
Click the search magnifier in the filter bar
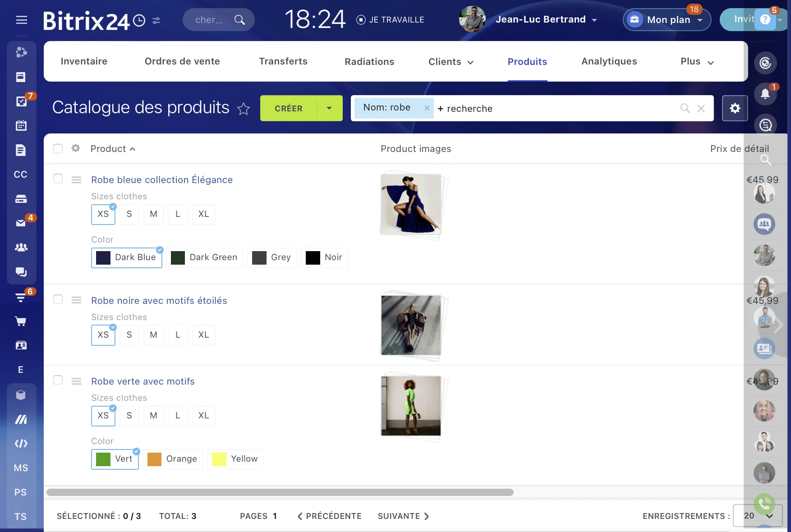685,108
